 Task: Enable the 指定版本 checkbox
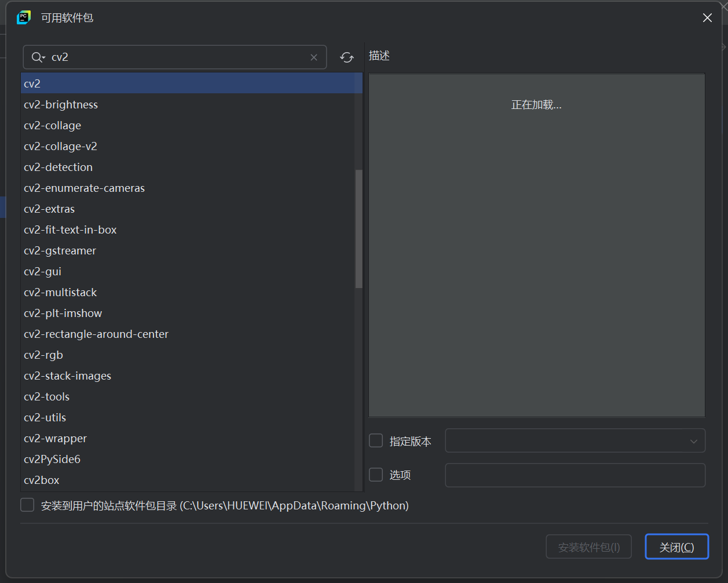375,440
